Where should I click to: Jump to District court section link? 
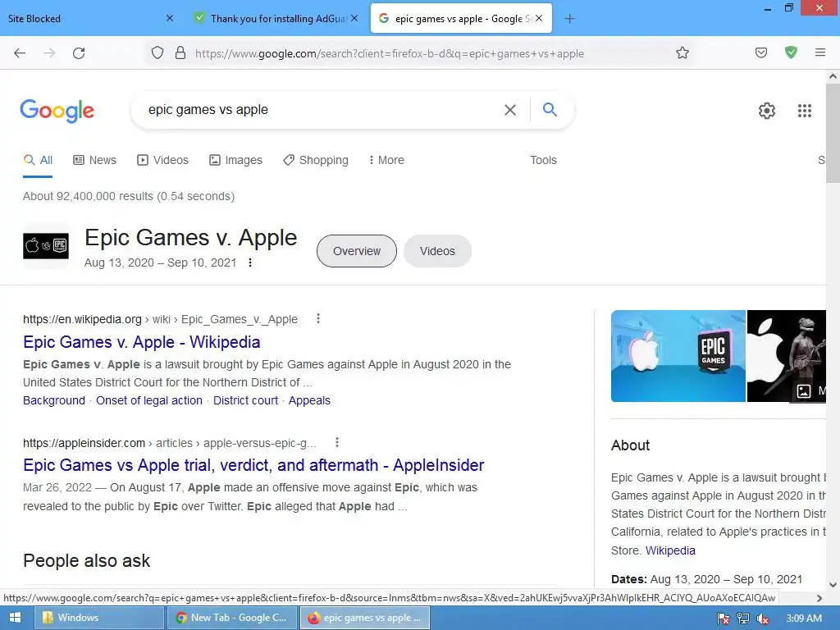click(245, 400)
